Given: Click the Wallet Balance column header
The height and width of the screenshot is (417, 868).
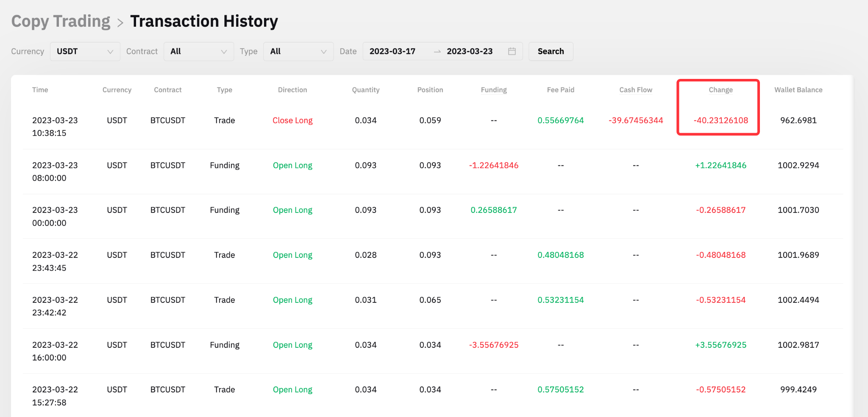Looking at the screenshot, I should click(798, 90).
